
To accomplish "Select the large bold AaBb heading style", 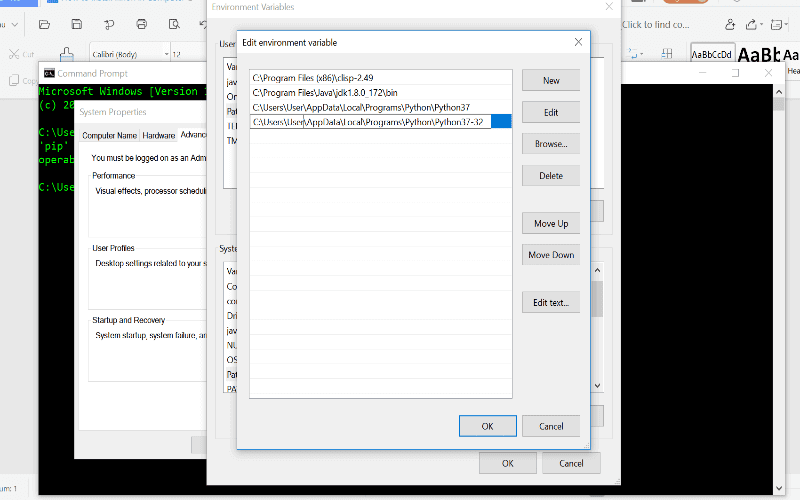I will click(759, 54).
